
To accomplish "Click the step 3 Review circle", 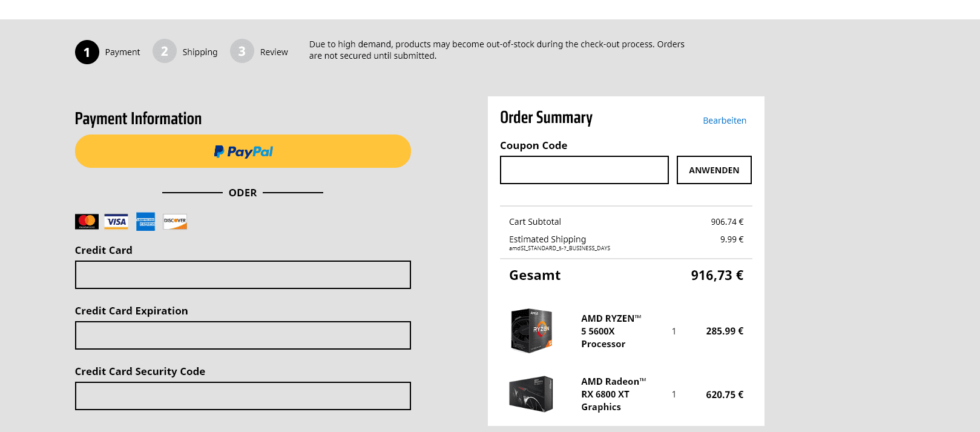I will click(x=242, y=52).
